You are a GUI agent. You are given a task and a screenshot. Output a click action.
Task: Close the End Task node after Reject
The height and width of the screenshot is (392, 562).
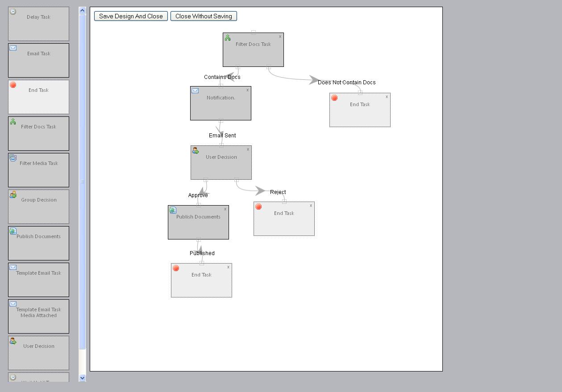[x=311, y=206]
